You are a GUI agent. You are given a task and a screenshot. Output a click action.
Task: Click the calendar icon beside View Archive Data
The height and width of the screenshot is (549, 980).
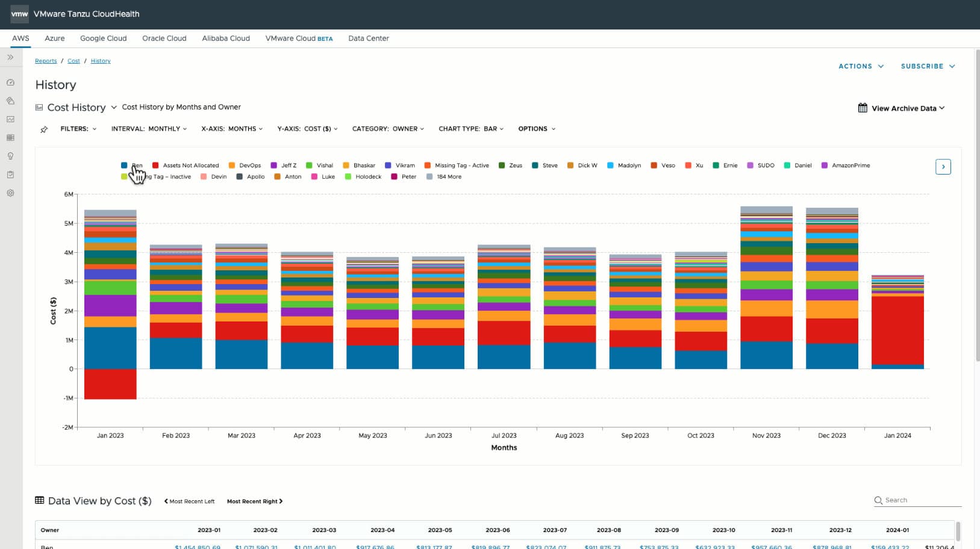click(x=863, y=108)
